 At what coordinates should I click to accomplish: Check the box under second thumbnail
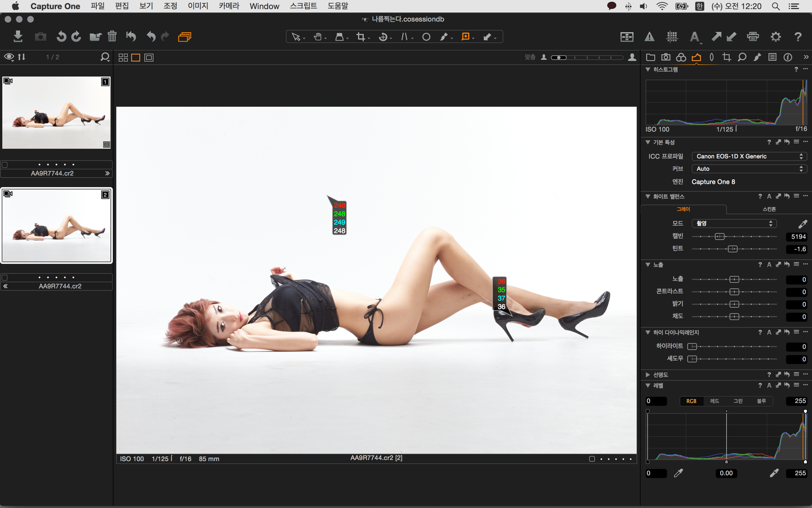pos(5,278)
